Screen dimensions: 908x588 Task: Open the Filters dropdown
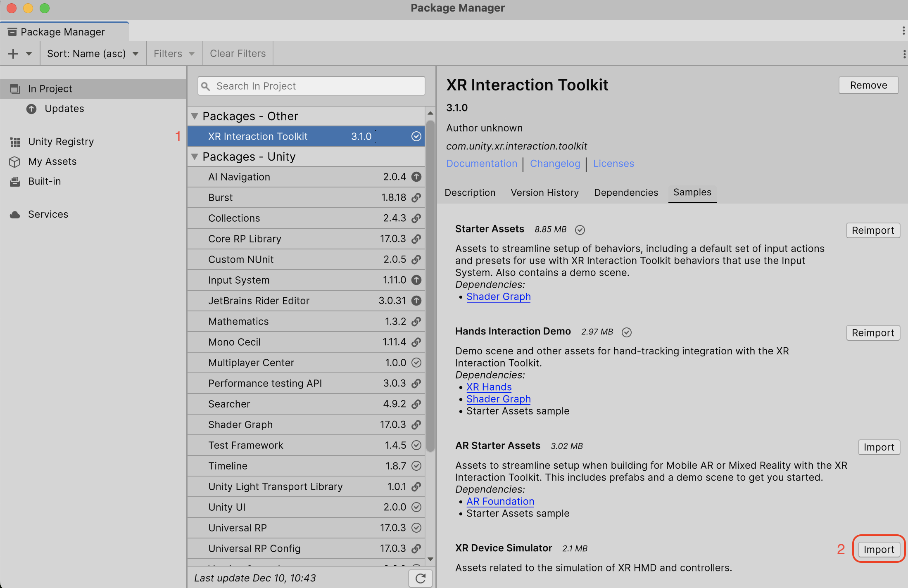point(174,53)
